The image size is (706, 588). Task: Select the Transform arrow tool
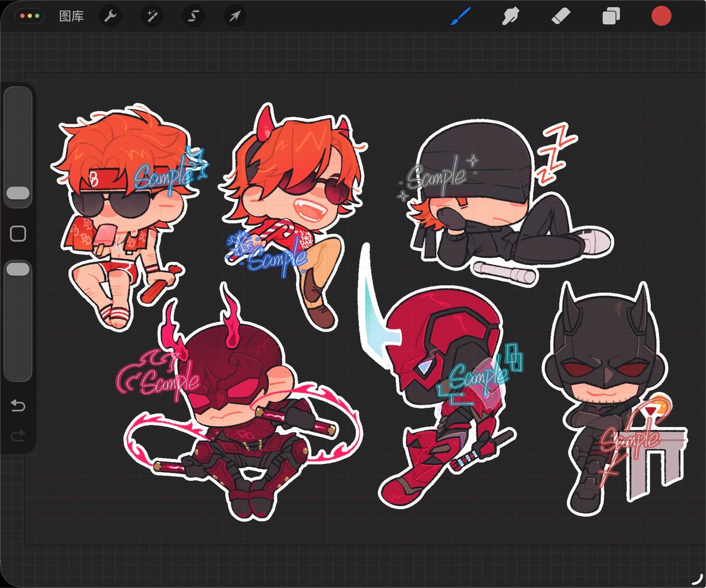click(x=235, y=16)
